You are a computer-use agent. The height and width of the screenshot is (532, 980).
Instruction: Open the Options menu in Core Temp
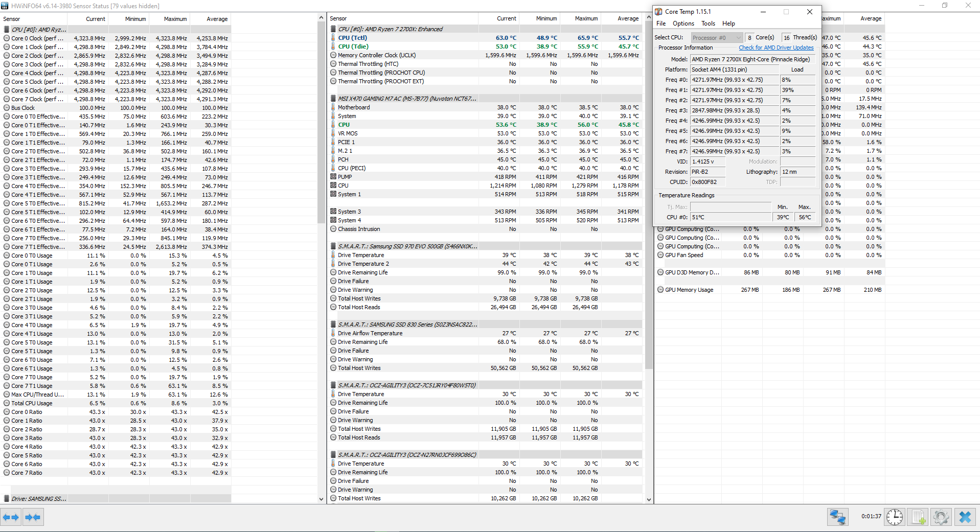(x=683, y=24)
